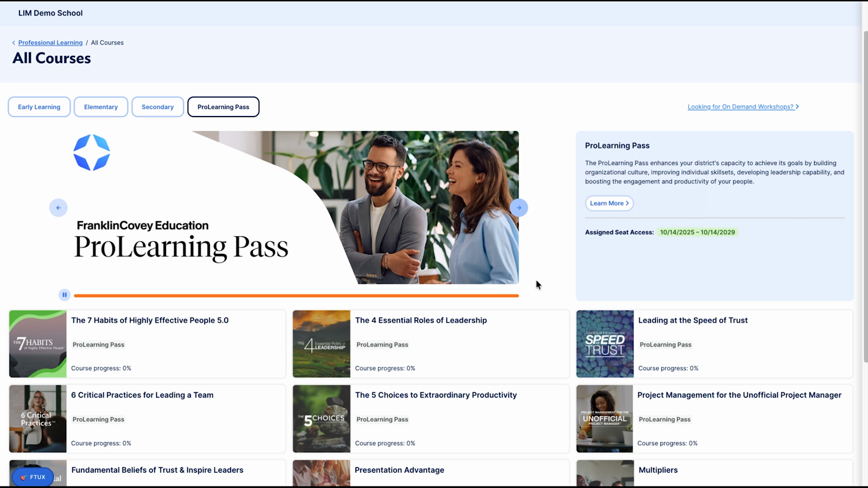The width and height of the screenshot is (868, 488).
Task: Open The 4 Essential Roles of Leadership title
Action: tap(421, 320)
